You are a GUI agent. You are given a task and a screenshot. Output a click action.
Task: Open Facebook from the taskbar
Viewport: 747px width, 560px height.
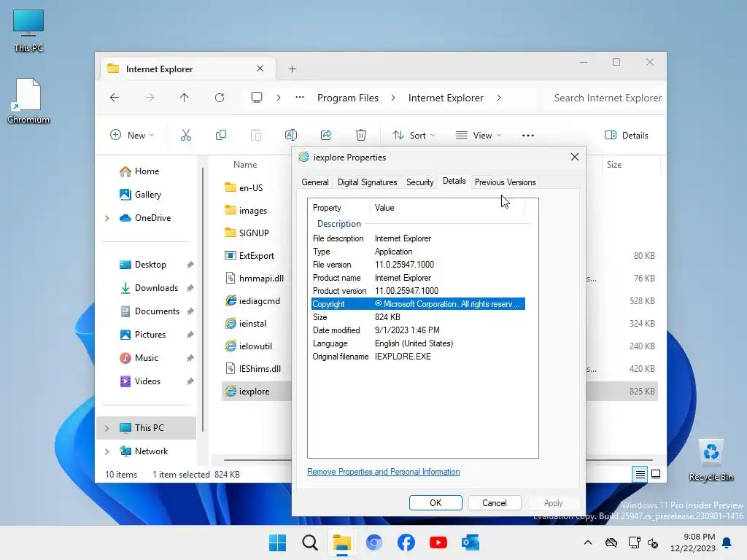click(406, 542)
